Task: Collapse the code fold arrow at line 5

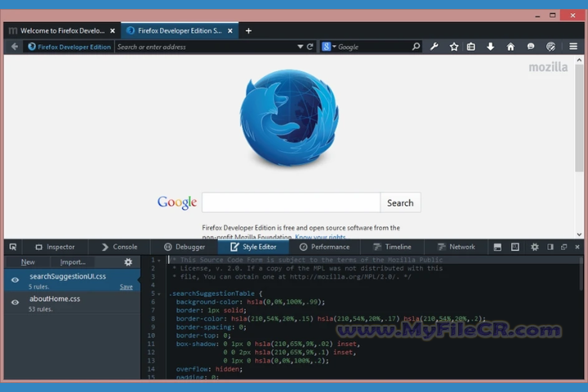Action: click(x=159, y=294)
